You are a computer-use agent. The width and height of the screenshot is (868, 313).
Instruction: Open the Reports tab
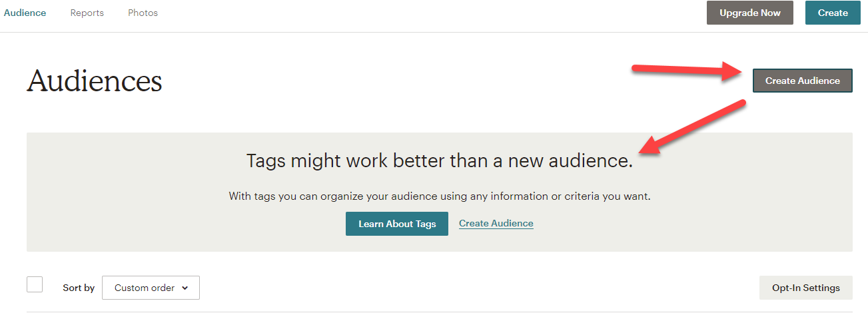87,13
